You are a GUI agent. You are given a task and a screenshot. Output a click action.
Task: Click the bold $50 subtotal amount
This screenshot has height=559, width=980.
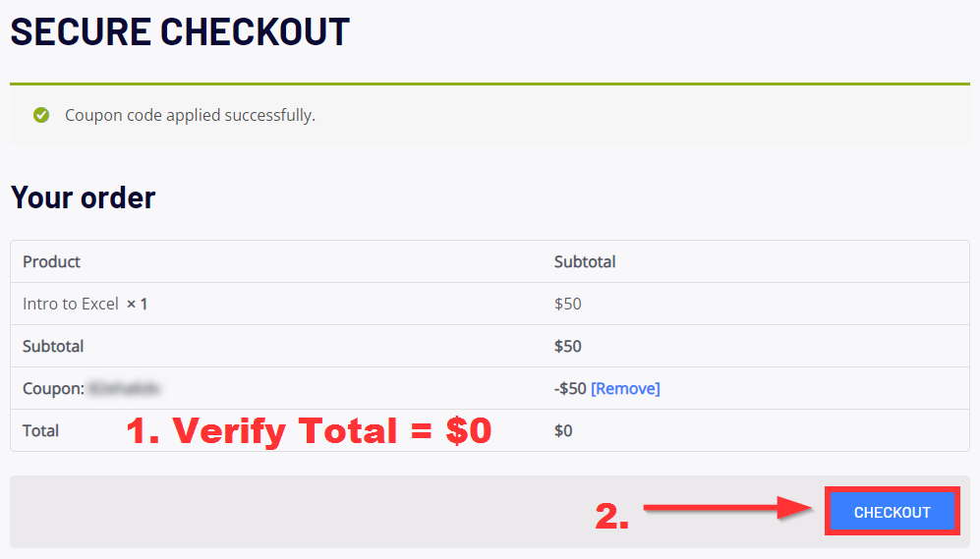click(x=567, y=346)
